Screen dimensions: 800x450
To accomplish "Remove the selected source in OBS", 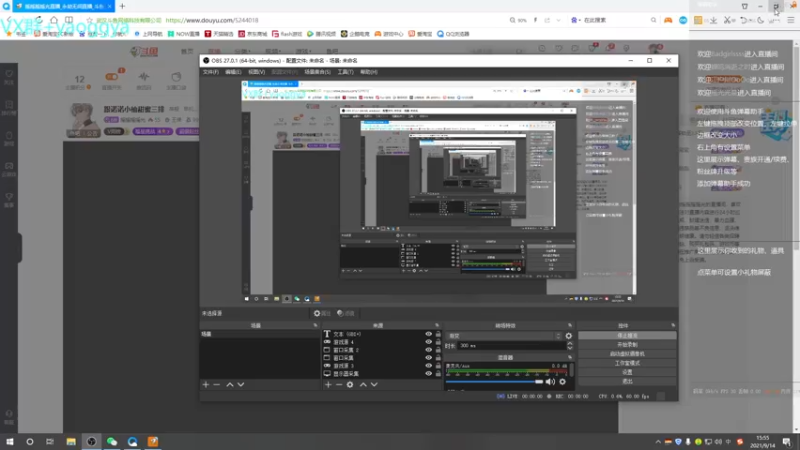I will pyautogui.click(x=339, y=385).
